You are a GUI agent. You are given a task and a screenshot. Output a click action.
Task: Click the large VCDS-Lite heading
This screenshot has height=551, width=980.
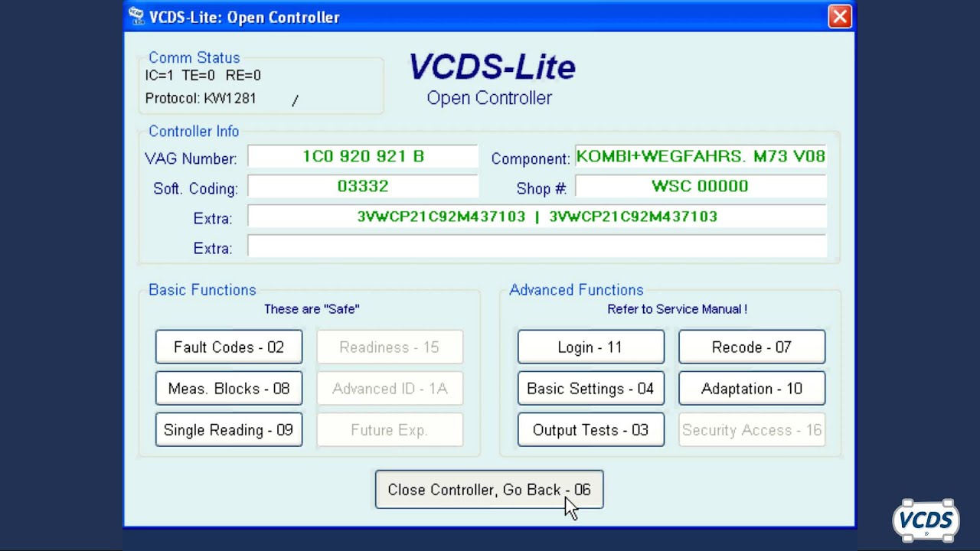(x=492, y=67)
